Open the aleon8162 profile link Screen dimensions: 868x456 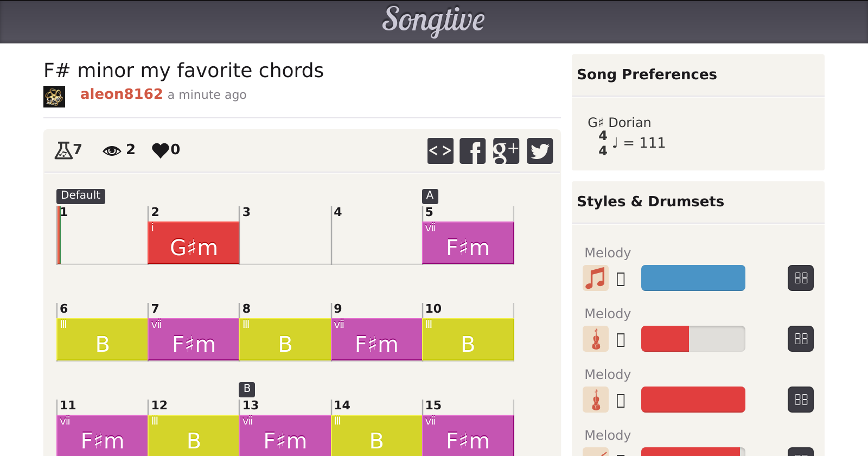pyautogui.click(x=122, y=94)
